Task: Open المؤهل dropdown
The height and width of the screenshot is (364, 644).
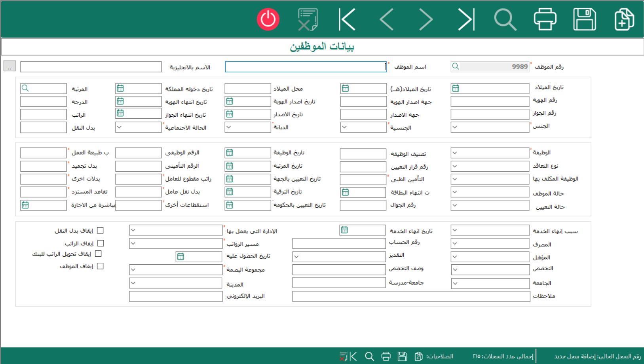Action: point(455,257)
